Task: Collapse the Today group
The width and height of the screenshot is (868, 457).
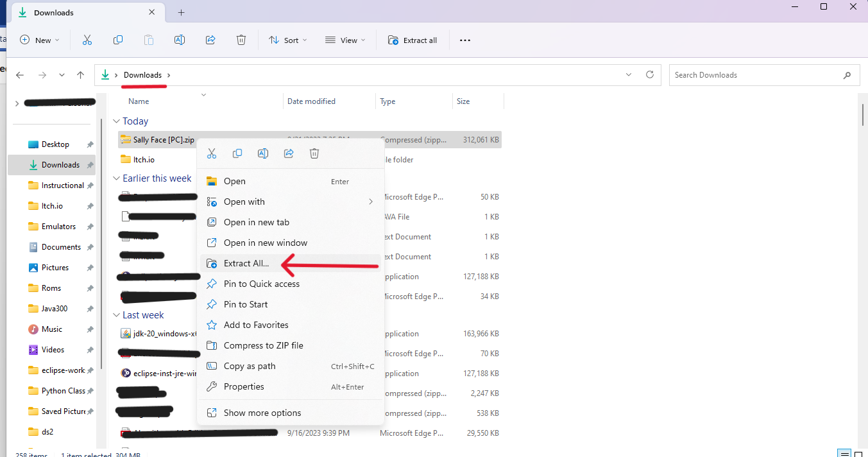Action: click(116, 121)
